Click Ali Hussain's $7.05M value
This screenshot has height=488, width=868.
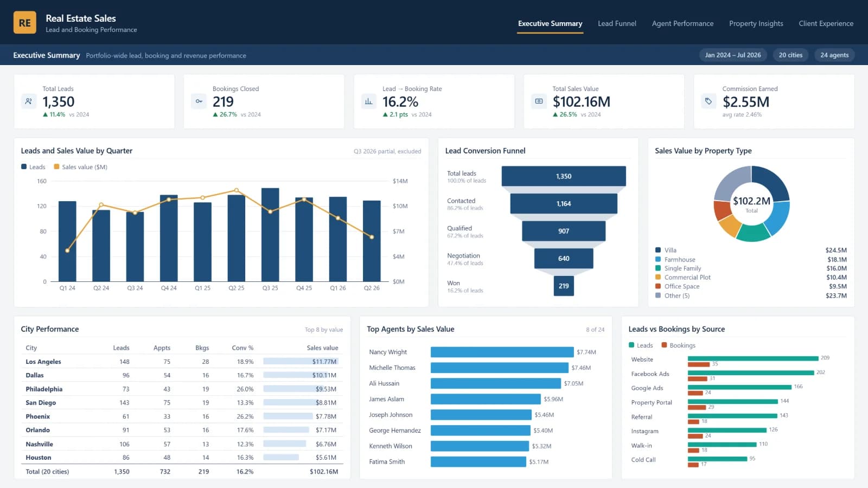[573, 383]
